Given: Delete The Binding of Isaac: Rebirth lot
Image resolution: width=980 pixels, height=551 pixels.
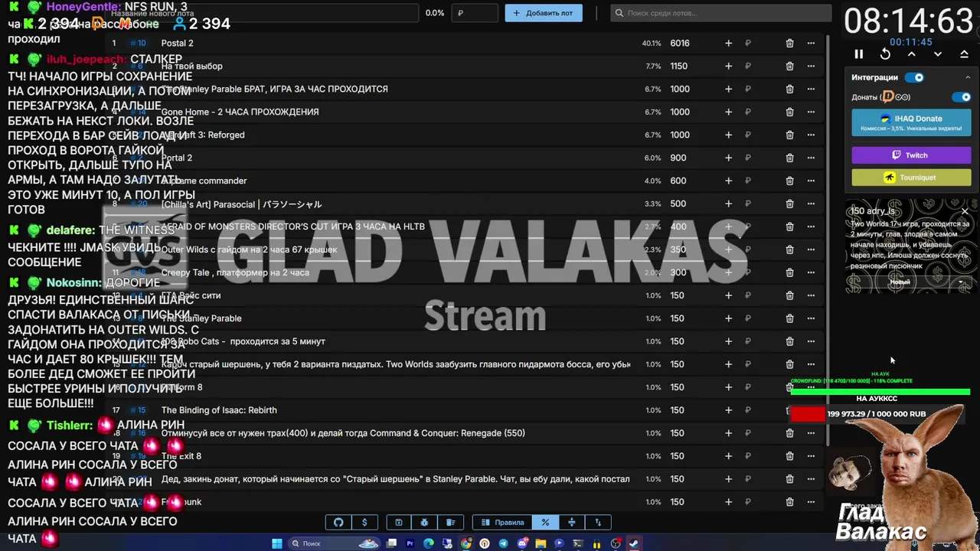Looking at the screenshot, I should [788, 410].
